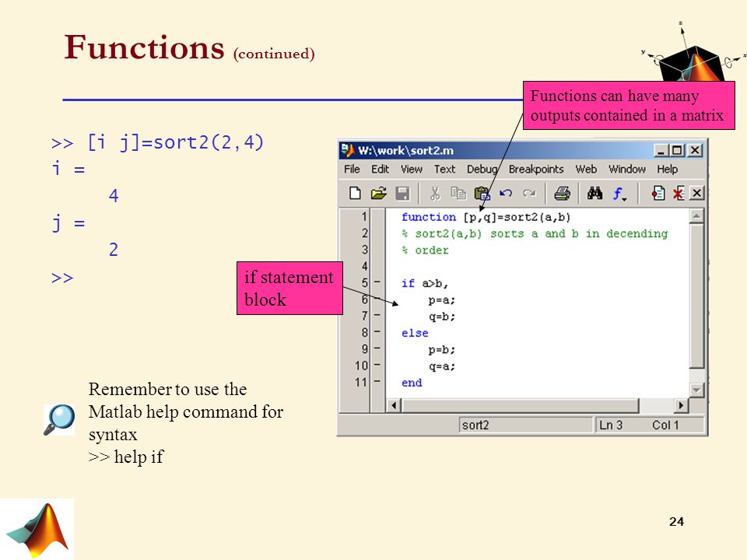Viewport: 747px width, 560px height.
Task: Click the 'Ln 3' status bar indicator
Action: [x=611, y=425]
